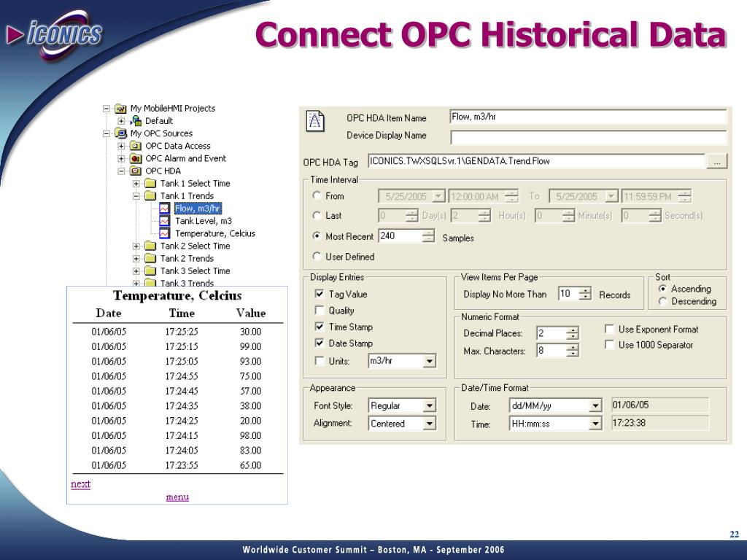This screenshot has height=560, width=747.
Task: Click the Most Recent samples spinner arrows
Action: point(428,236)
